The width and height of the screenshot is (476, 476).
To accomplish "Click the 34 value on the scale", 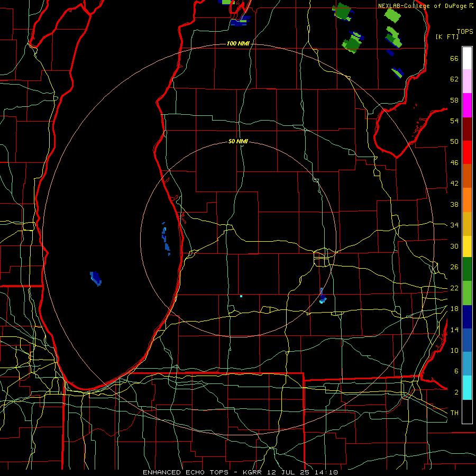I will 454,225.
